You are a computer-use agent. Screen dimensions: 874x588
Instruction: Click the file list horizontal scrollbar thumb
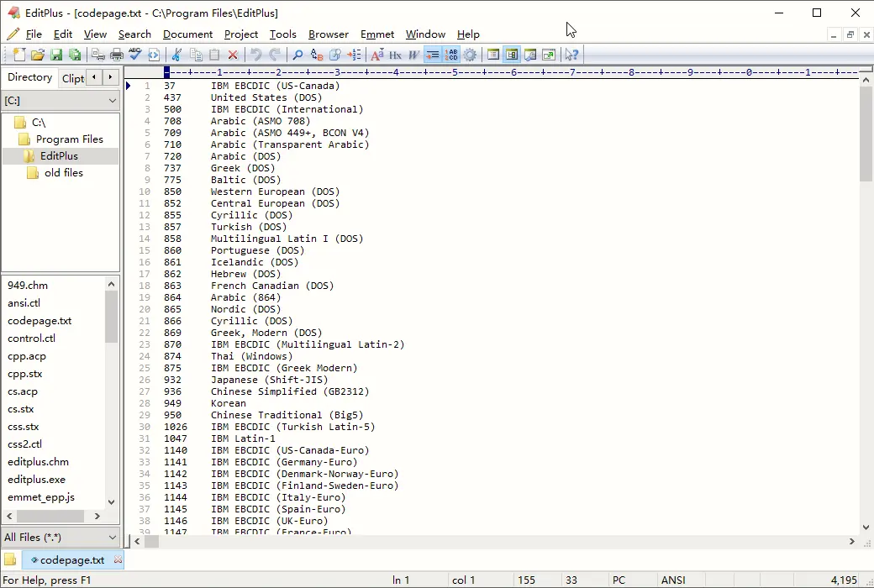click(x=50, y=516)
